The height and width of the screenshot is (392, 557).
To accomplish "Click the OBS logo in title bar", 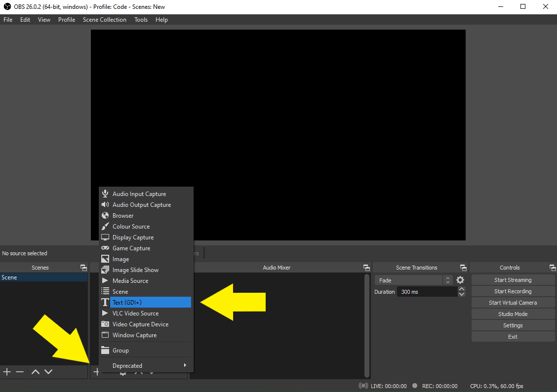I will click(7, 7).
